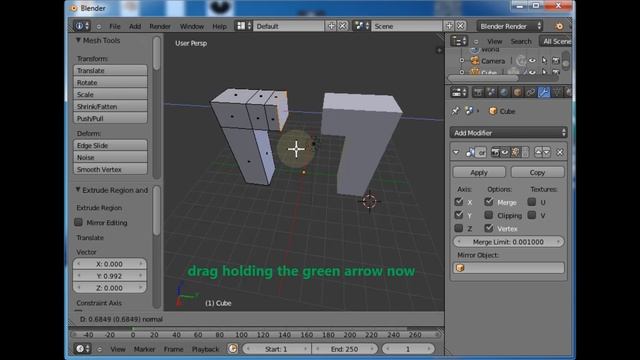Open the Add Modifier dropdown
This screenshot has width=640, height=360.
(509, 133)
